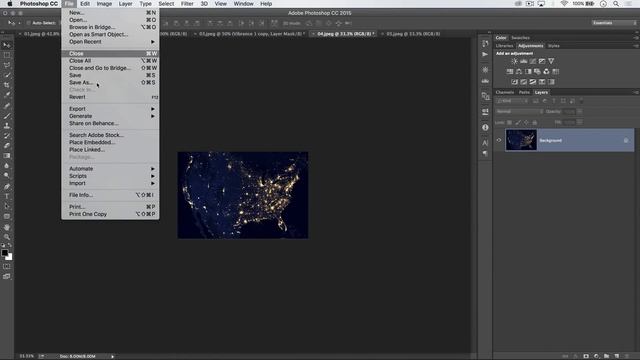This screenshot has width=640, height=360.
Task: Select the Eyedropper tool
Action: pos(7,95)
